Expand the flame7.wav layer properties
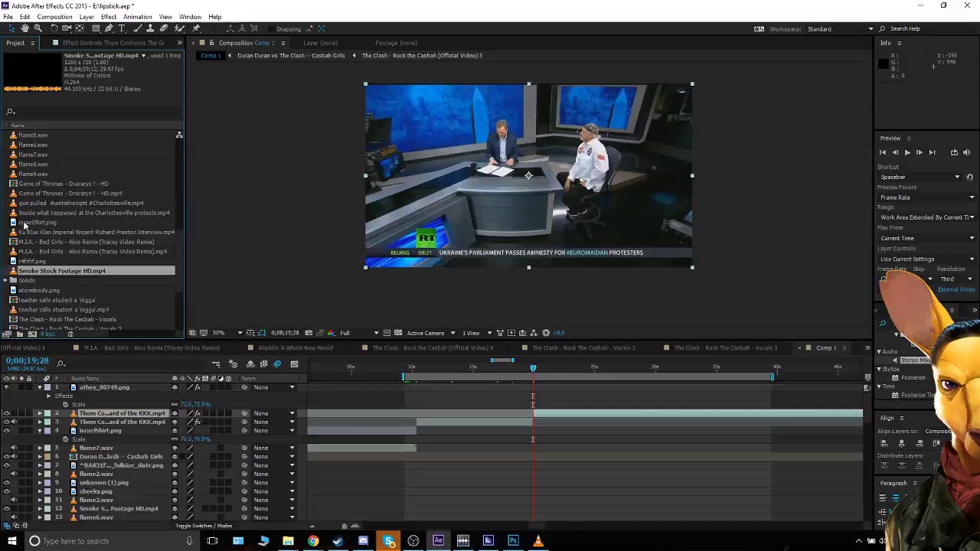Viewport: 980px width, 551px height. click(40, 448)
